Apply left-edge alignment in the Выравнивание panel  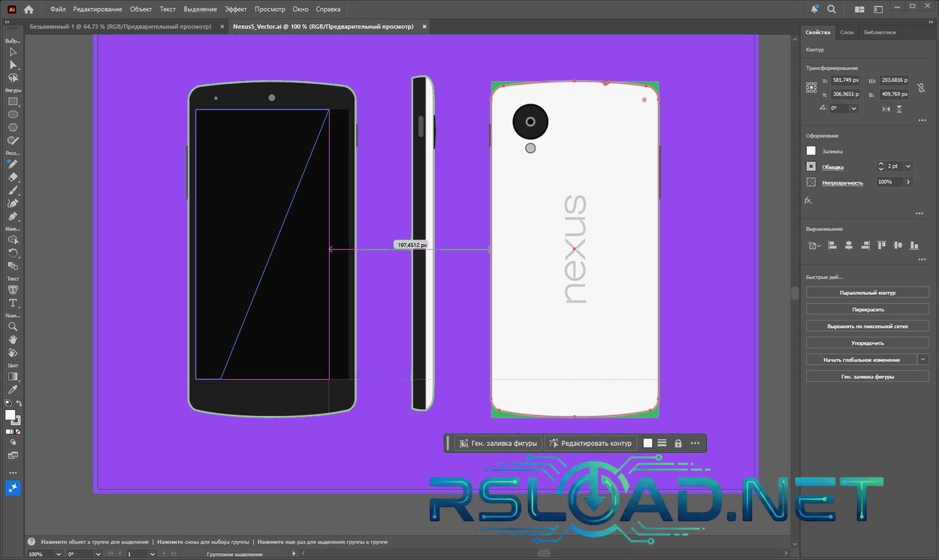tap(832, 245)
